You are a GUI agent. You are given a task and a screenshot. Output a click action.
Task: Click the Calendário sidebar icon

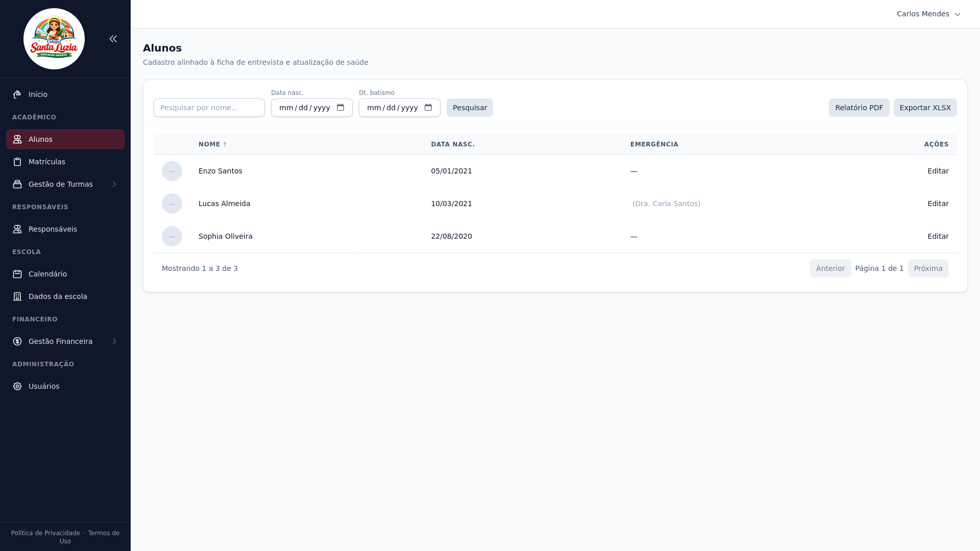[x=17, y=274]
